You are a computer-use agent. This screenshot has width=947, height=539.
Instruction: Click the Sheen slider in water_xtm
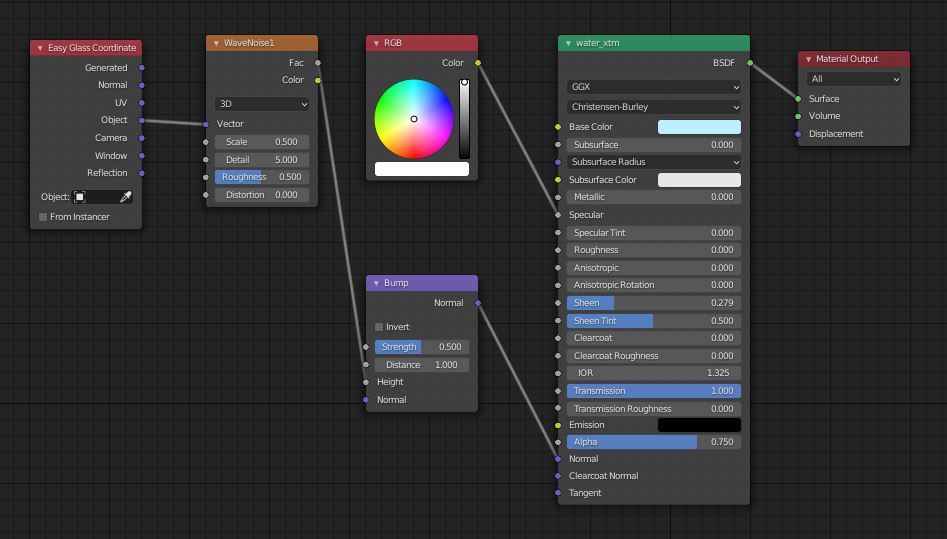[x=653, y=303]
